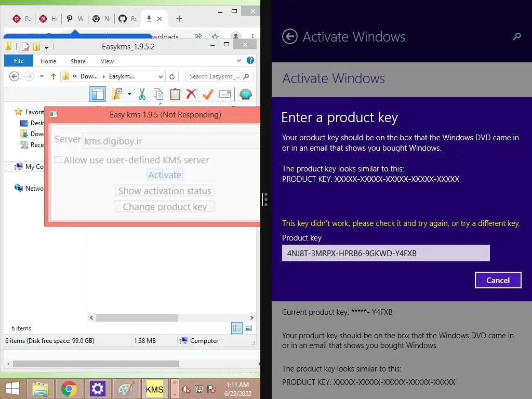
Task: Open PC settings gear on taskbar
Action: [97, 389]
